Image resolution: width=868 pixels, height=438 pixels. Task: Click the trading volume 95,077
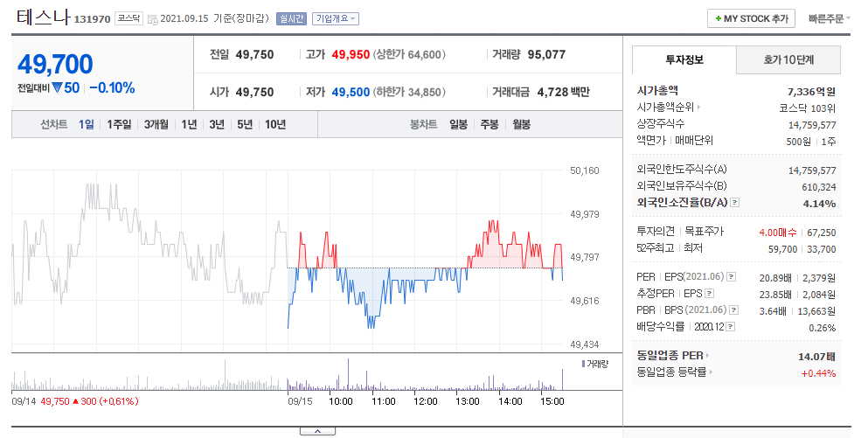(x=547, y=55)
